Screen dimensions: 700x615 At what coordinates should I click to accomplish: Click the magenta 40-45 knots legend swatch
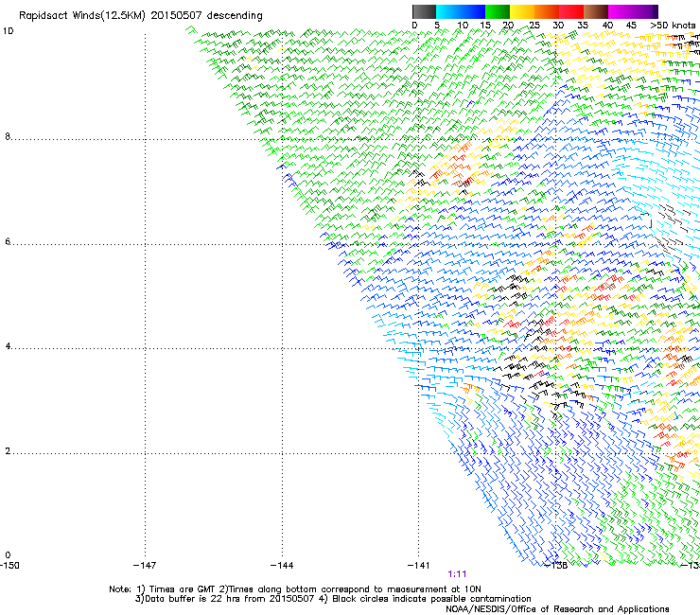point(621,11)
